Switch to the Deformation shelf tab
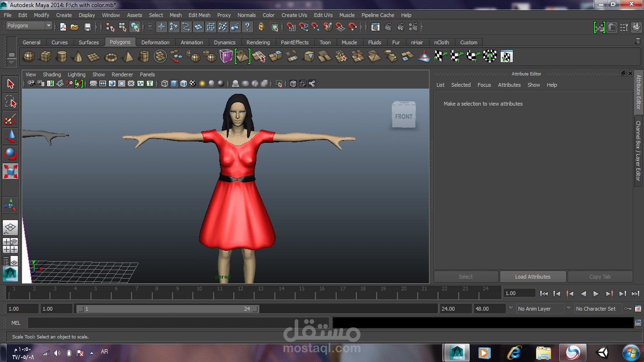The height and width of the screenshot is (362, 644). pos(155,42)
